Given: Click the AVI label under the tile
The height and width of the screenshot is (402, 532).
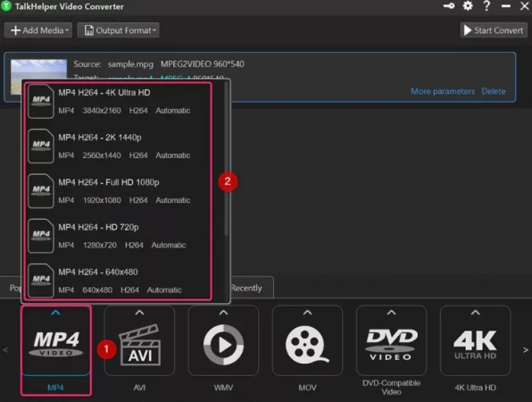Looking at the screenshot, I should click(139, 388).
